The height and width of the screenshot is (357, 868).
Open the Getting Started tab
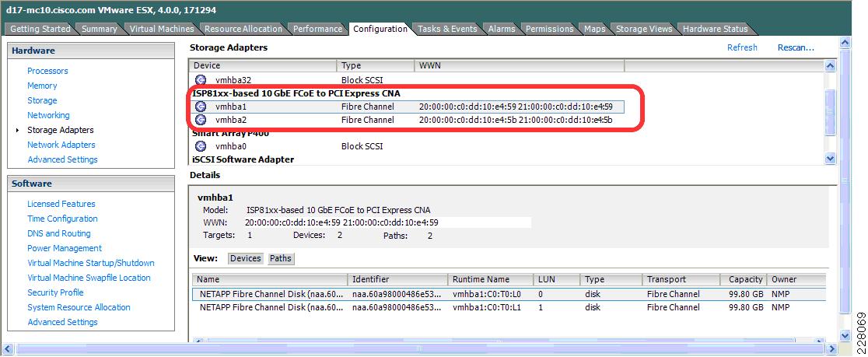tap(40, 29)
